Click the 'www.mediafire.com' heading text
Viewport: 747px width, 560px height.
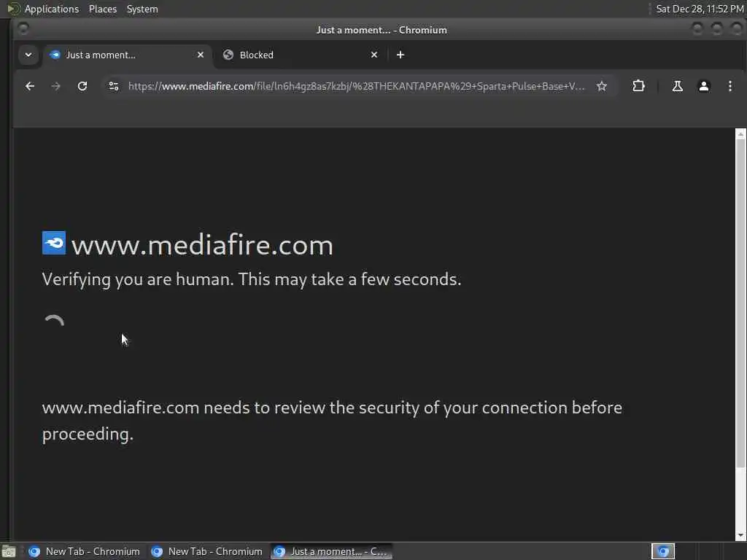(202, 245)
